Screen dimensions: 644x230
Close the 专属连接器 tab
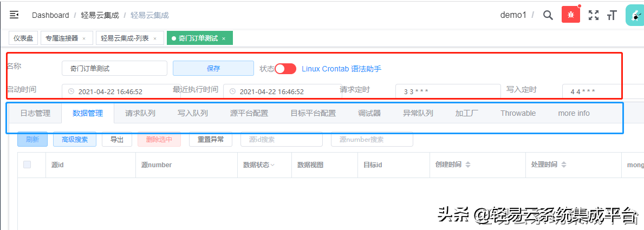84,38
